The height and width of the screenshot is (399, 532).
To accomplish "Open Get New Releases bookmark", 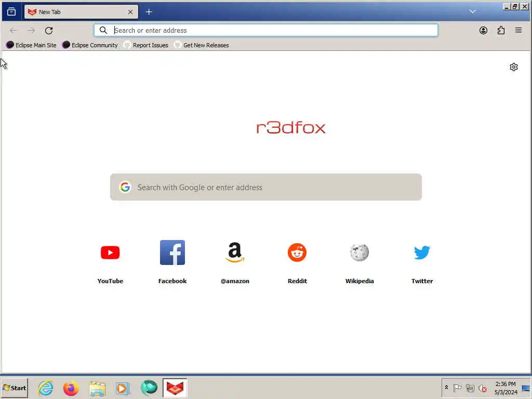I will (x=202, y=45).
